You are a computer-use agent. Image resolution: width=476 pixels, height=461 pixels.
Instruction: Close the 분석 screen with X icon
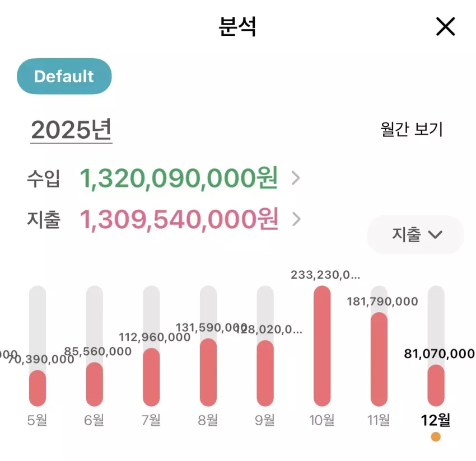(x=445, y=26)
